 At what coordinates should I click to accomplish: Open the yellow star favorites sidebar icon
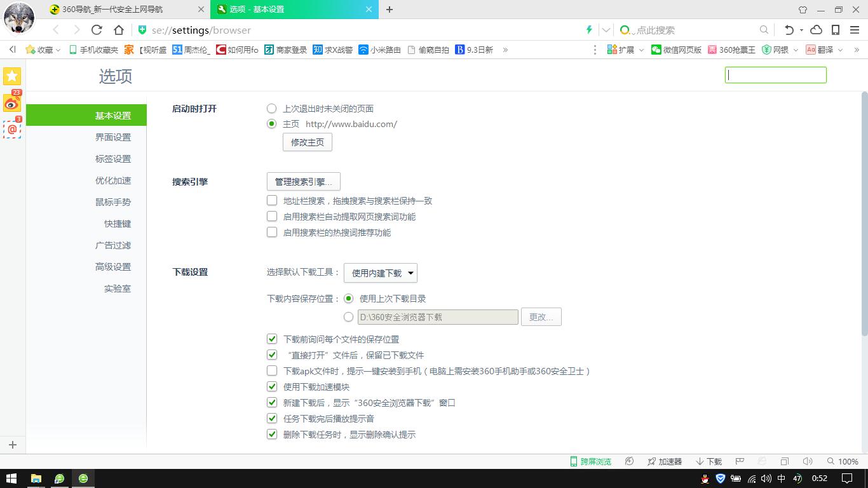click(x=12, y=76)
